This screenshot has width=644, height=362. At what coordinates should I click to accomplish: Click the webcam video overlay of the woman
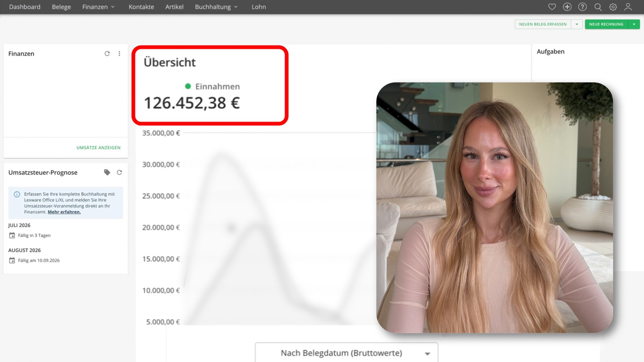tap(495, 208)
